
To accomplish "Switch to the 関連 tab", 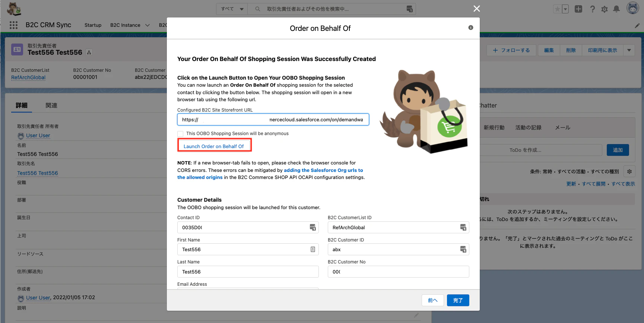I will click(x=51, y=106).
